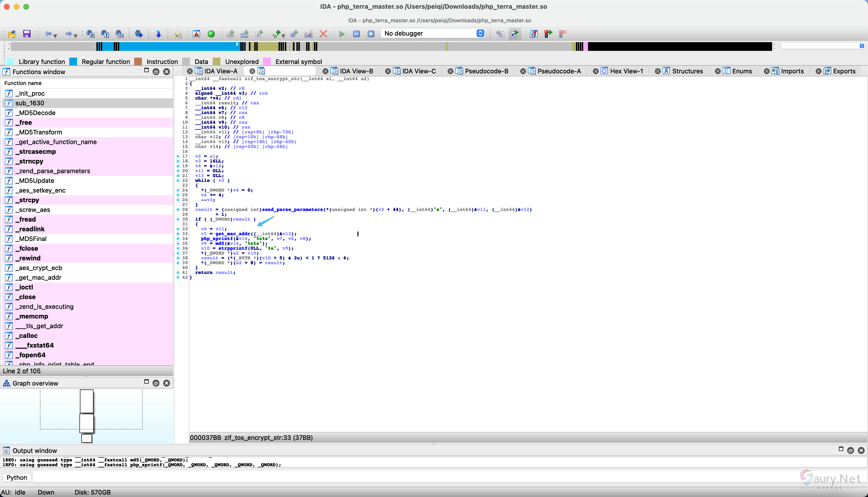868x497 pixels.
Task: Open the back navigation arrow dropdown
Action: tap(56, 36)
